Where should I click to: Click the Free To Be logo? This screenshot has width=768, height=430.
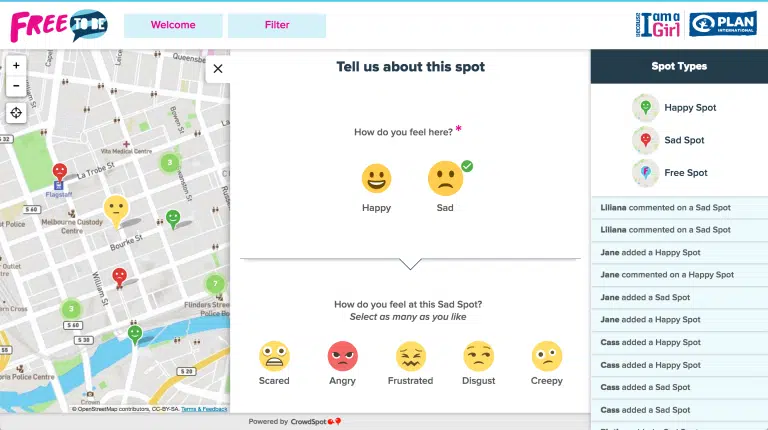click(59, 25)
